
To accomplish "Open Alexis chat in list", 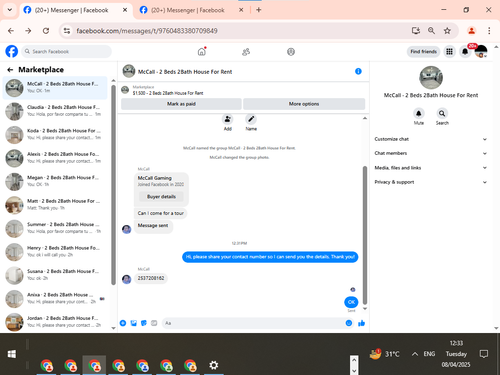I will 55,158.
